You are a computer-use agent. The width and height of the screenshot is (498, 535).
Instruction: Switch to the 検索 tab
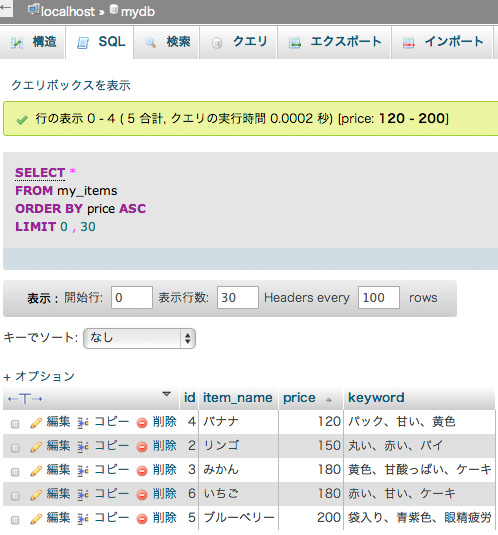click(x=166, y=42)
